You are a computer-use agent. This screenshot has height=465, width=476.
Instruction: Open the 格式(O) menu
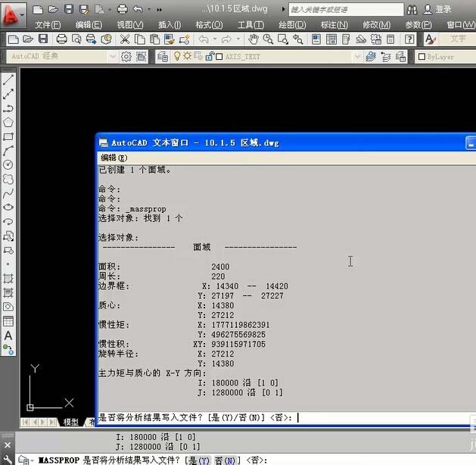[209, 25]
